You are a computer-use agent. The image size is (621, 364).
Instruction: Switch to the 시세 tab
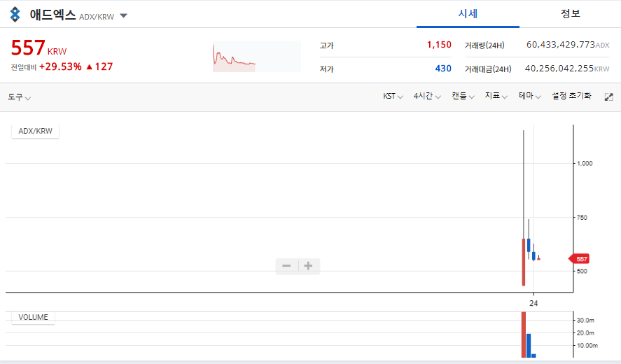click(467, 14)
